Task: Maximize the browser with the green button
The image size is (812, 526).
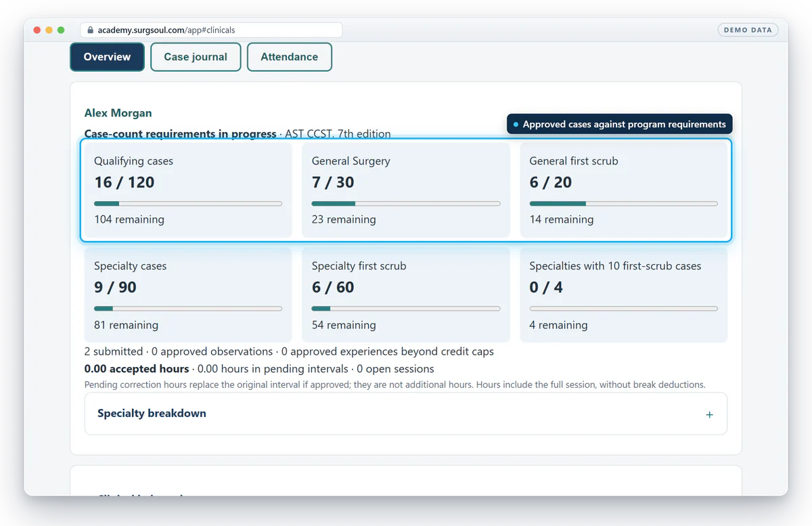Action: click(x=61, y=30)
